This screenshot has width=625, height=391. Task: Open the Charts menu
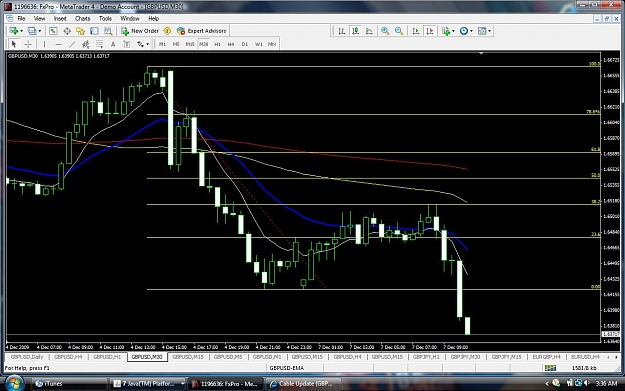pyautogui.click(x=83, y=18)
